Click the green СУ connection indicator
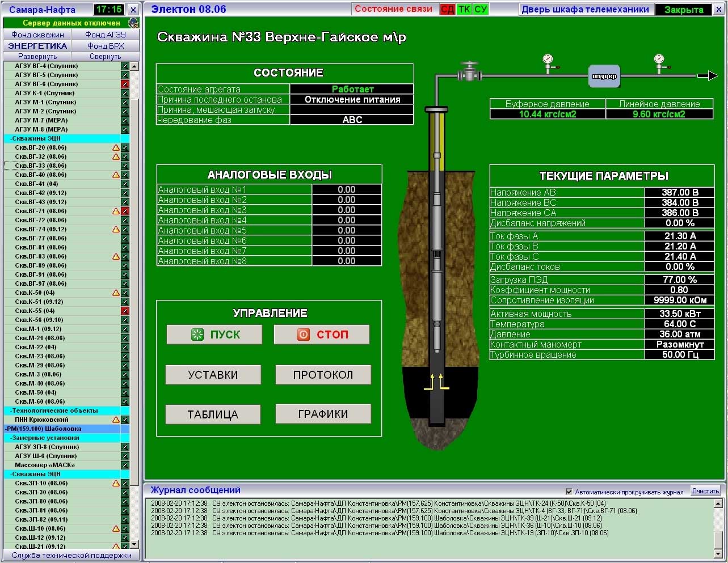This screenshot has width=728, height=563. pos(481,10)
